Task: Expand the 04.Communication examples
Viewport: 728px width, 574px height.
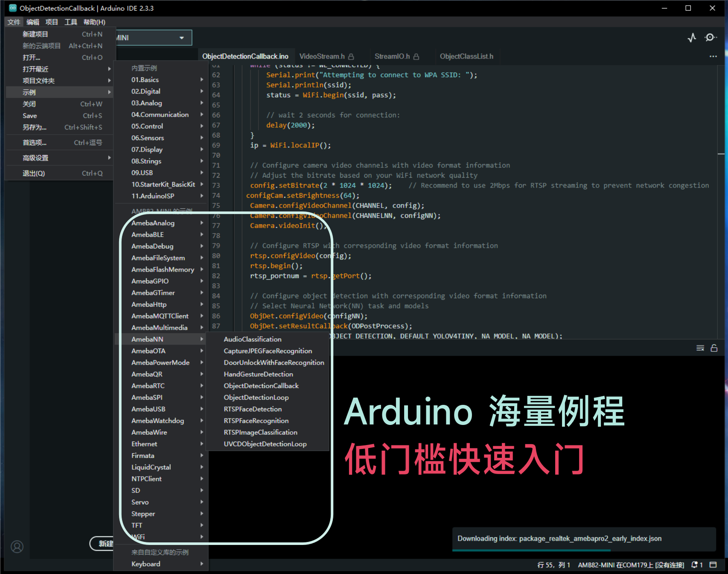Action: point(161,114)
